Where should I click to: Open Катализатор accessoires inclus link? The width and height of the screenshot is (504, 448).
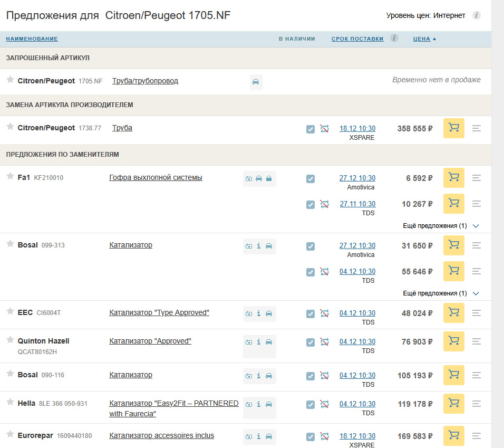coord(161,435)
